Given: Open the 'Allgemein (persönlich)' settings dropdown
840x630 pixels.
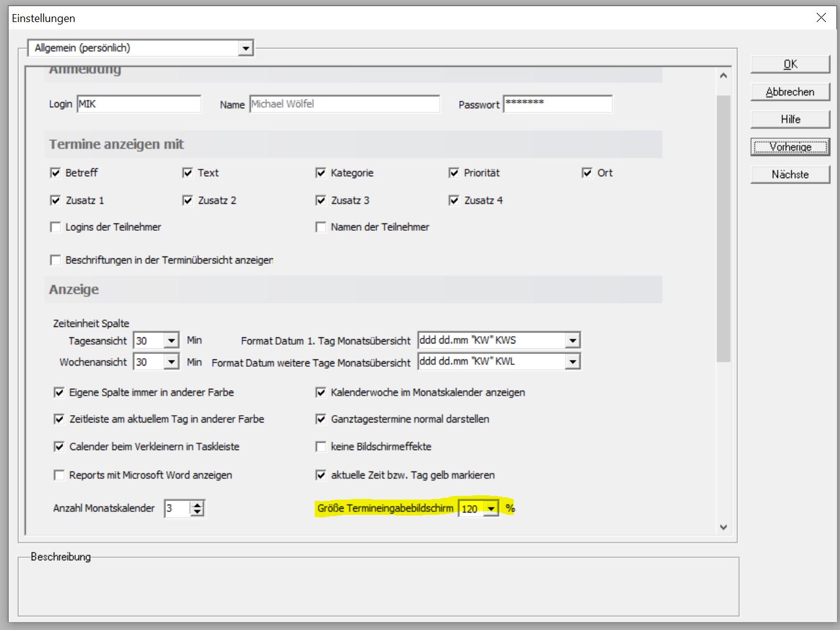Looking at the screenshot, I should (x=246, y=47).
